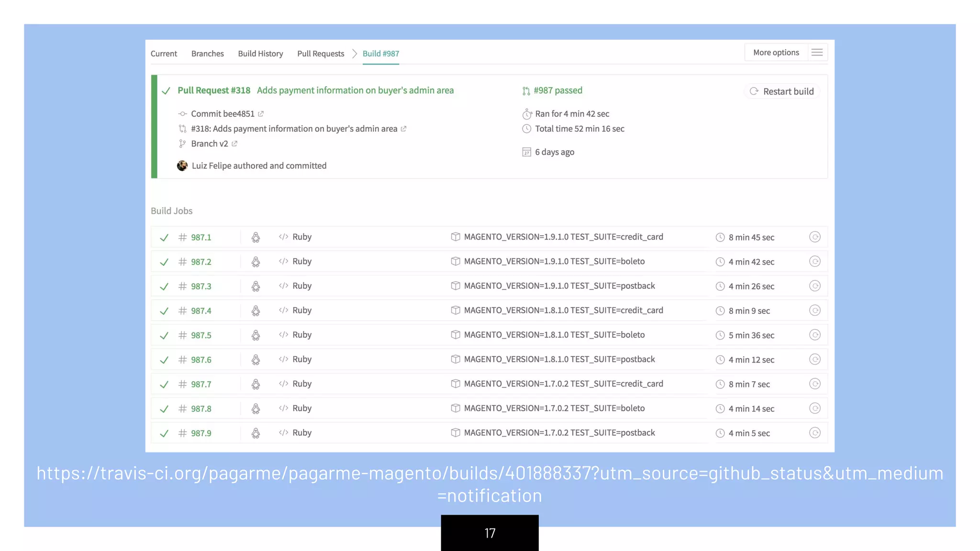This screenshot has height=551, width=980.
Task: Click the environment box icon on job 987.7
Action: pos(455,384)
